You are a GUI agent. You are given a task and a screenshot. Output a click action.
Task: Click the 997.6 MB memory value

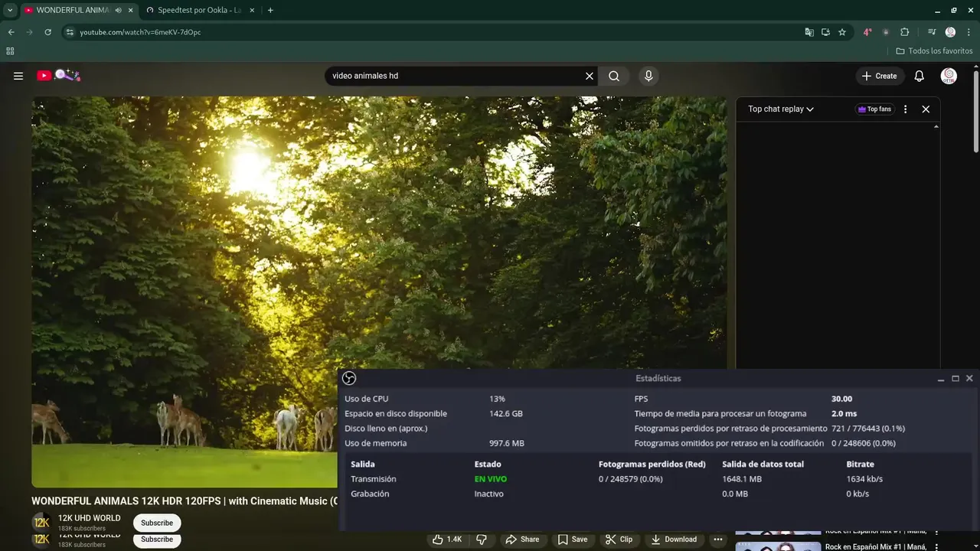[507, 443]
